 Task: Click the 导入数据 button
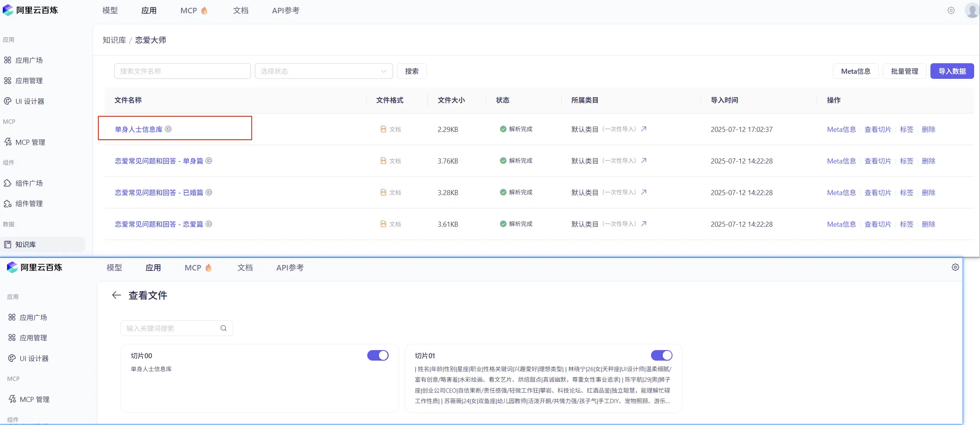coord(952,71)
